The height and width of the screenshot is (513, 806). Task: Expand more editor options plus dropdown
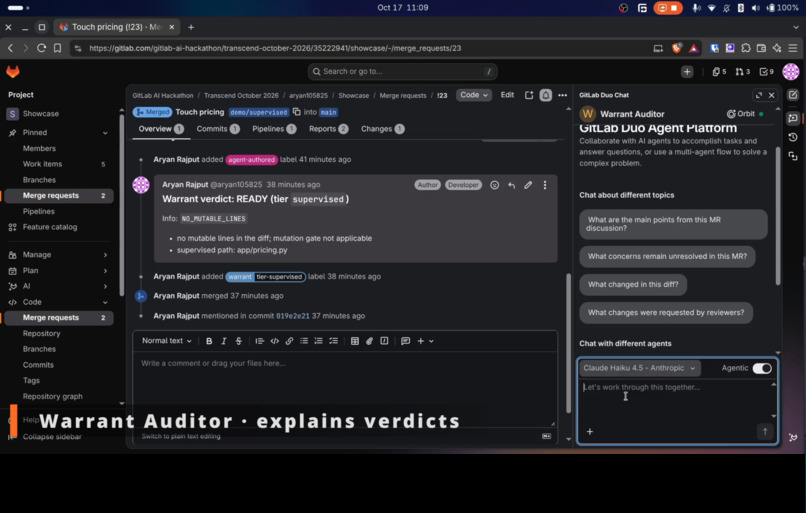tap(425, 341)
